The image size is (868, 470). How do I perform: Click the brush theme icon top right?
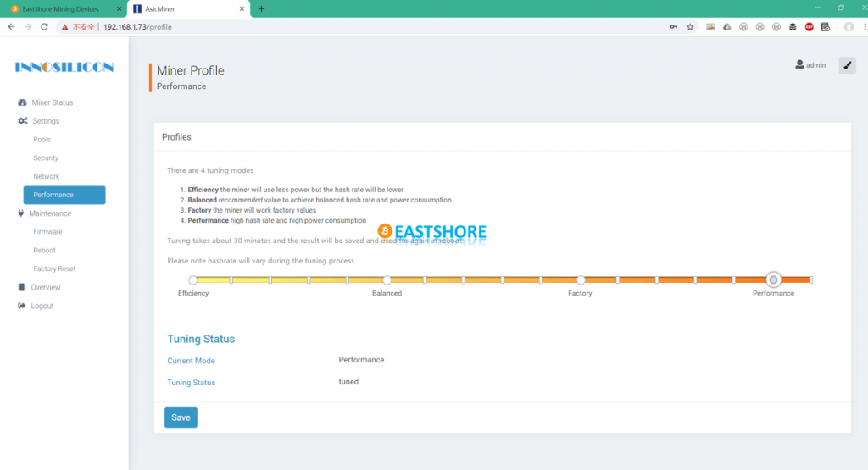[847, 65]
